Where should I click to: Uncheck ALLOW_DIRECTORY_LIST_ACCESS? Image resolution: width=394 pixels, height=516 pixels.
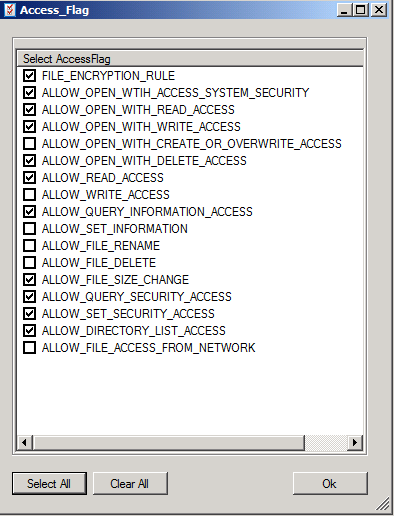[x=29, y=331]
